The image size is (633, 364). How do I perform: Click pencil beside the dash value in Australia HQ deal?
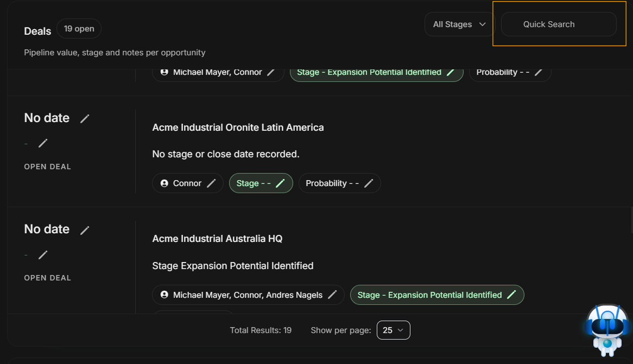[43, 255]
